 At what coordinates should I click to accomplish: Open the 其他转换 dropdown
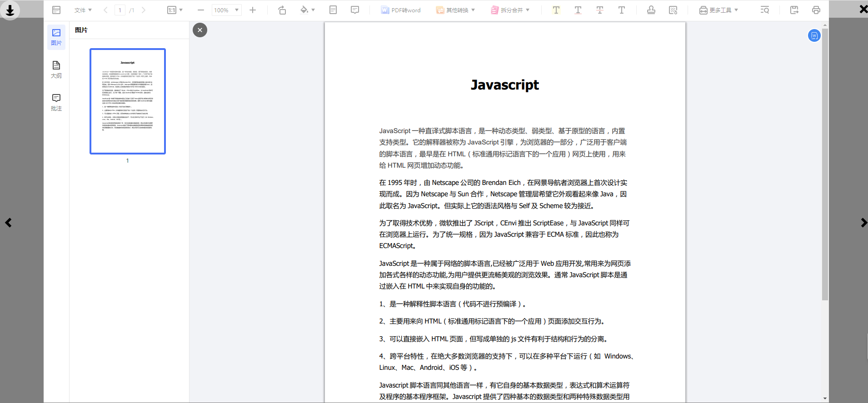point(455,10)
